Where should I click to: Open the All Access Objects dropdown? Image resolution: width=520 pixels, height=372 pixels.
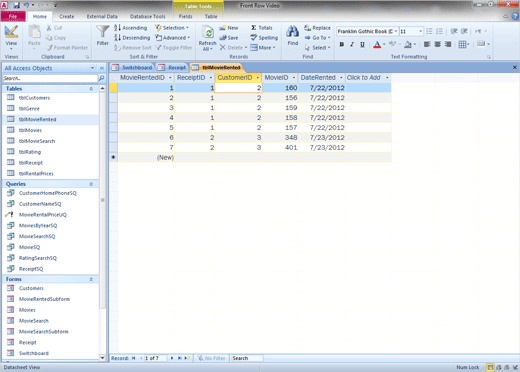click(93, 68)
